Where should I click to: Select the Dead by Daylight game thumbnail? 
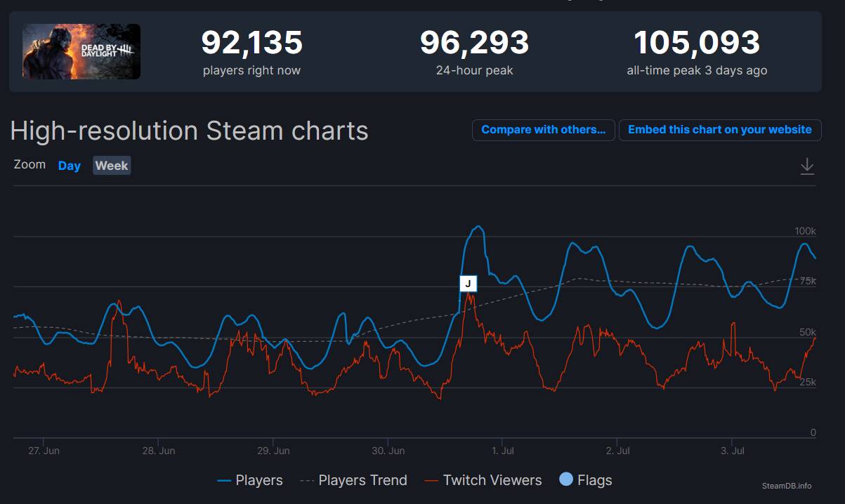point(81,51)
